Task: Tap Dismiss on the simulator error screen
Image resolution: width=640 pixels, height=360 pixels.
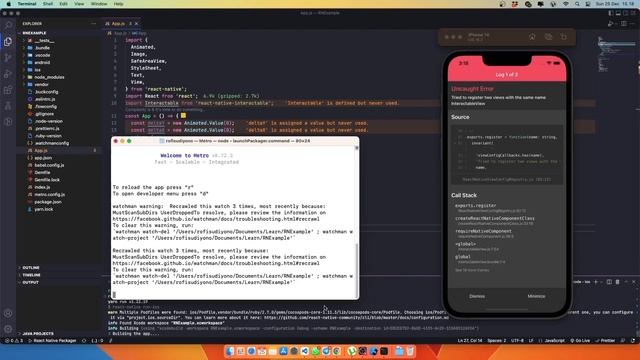Action: (x=477, y=296)
